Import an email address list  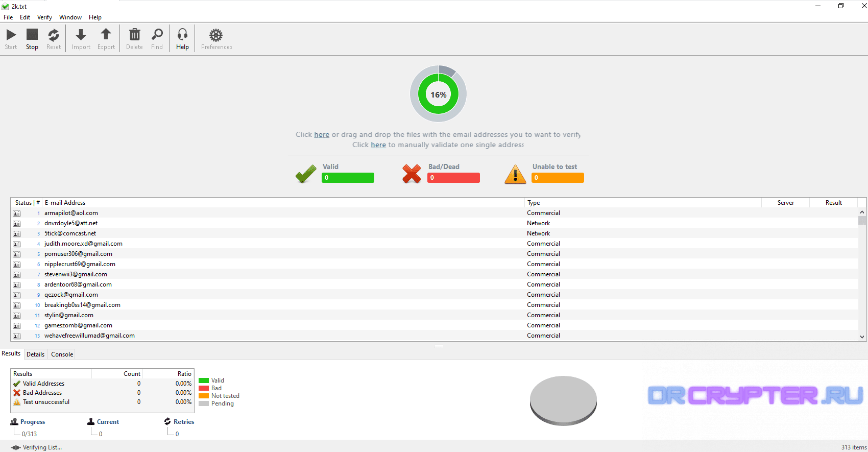coord(81,39)
